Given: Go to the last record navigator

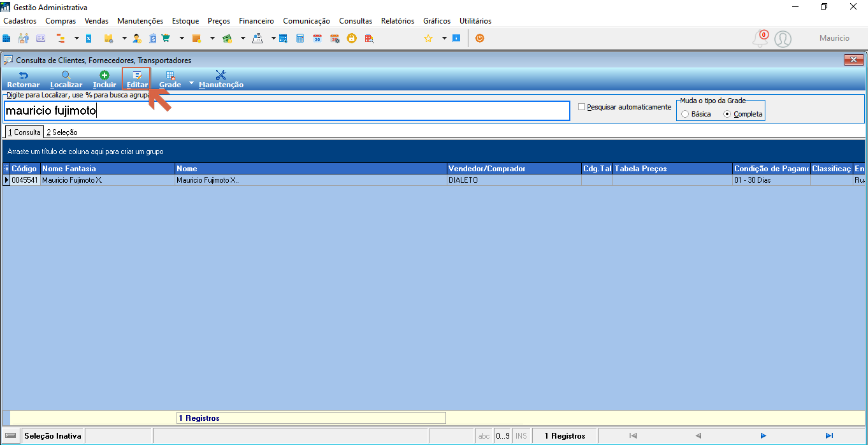Looking at the screenshot, I should tap(829, 436).
